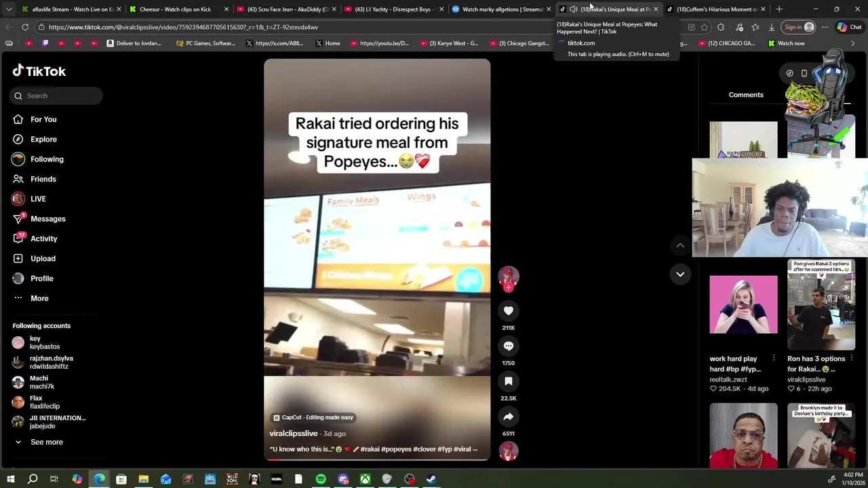Open Windows Search from the taskbar
Viewport: 868px width, 488px height.
32,479
